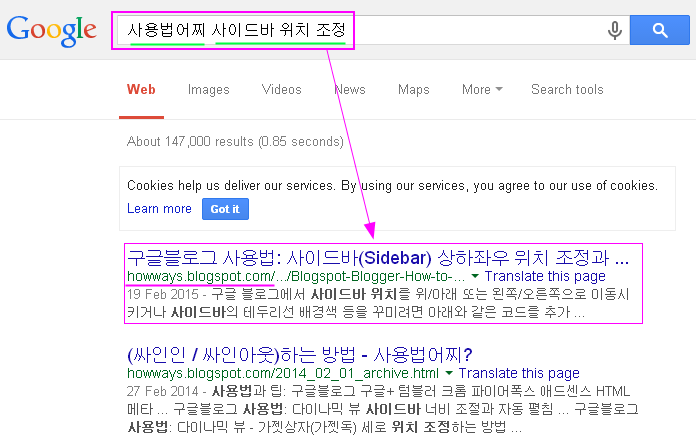Viewport: 696px width, 445px height.
Task: Click the 19 Feb 2015 snippet text
Action: (378, 303)
